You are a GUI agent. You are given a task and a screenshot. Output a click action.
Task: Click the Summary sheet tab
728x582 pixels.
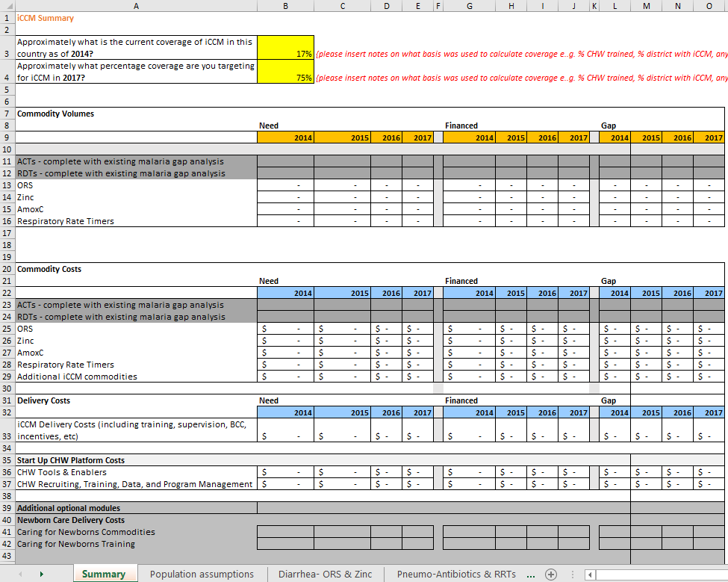point(105,574)
